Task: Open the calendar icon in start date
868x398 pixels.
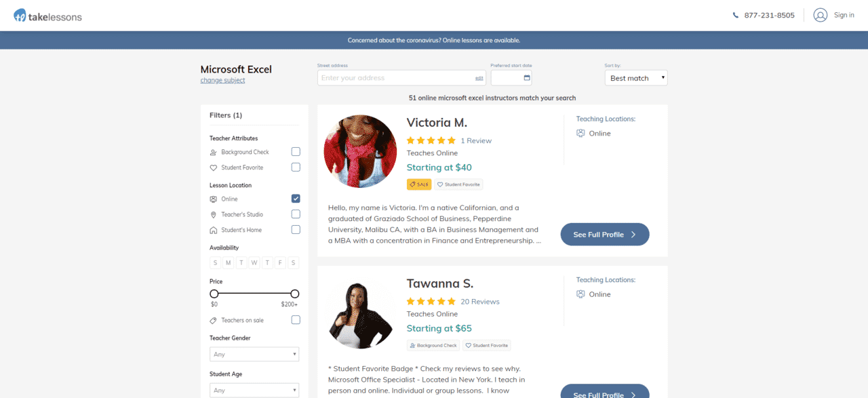Action: 527,78
